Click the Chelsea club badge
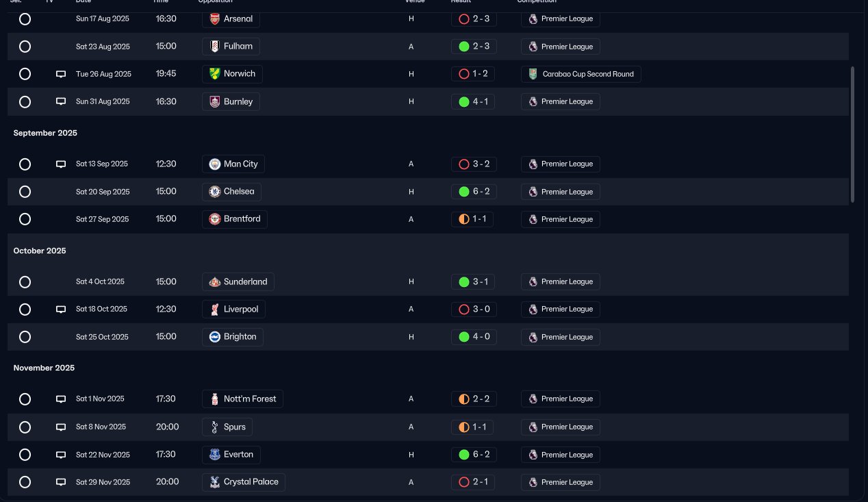 (x=214, y=192)
